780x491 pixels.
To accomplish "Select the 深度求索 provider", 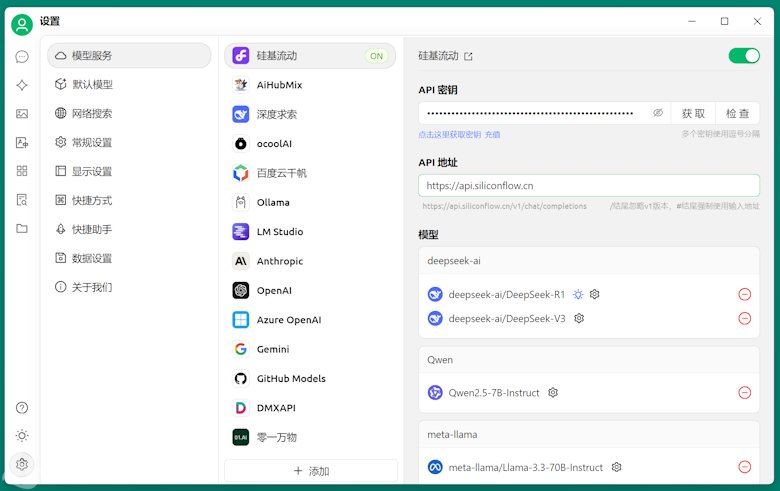I will point(310,114).
